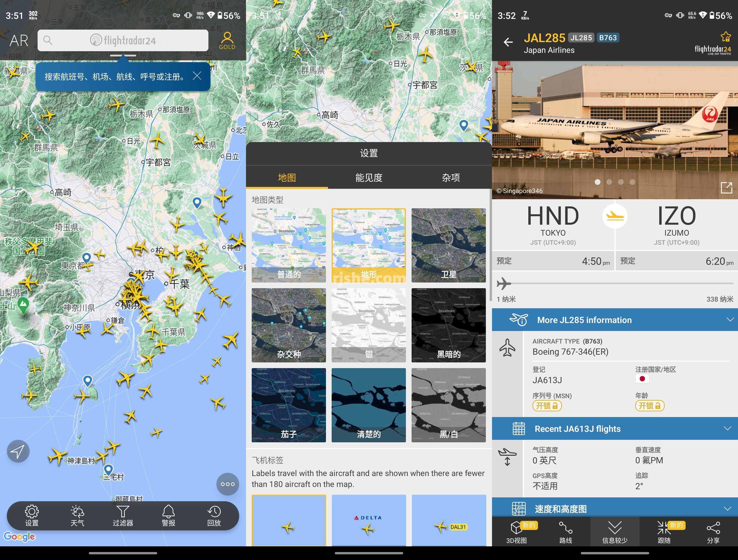This screenshot has height=560, width=738.
Task: Tap the battery 56% indicator on right screen
Action: click(721, 15)
